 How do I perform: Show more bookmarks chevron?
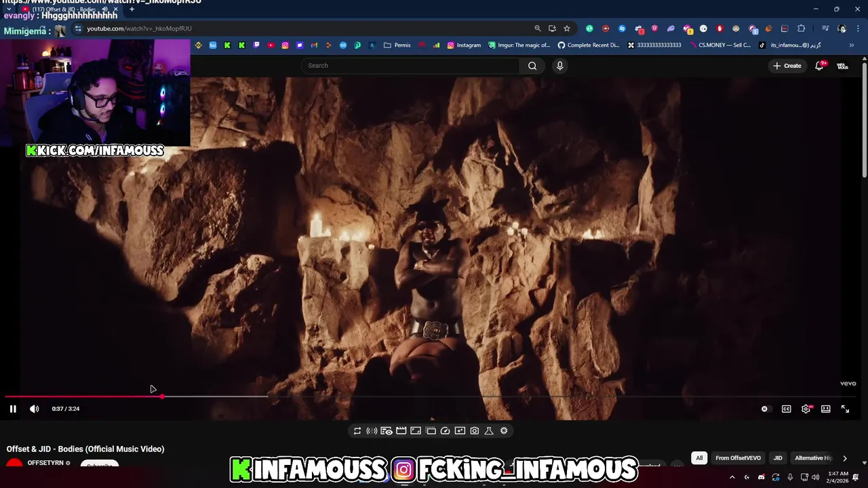(851, 45)
